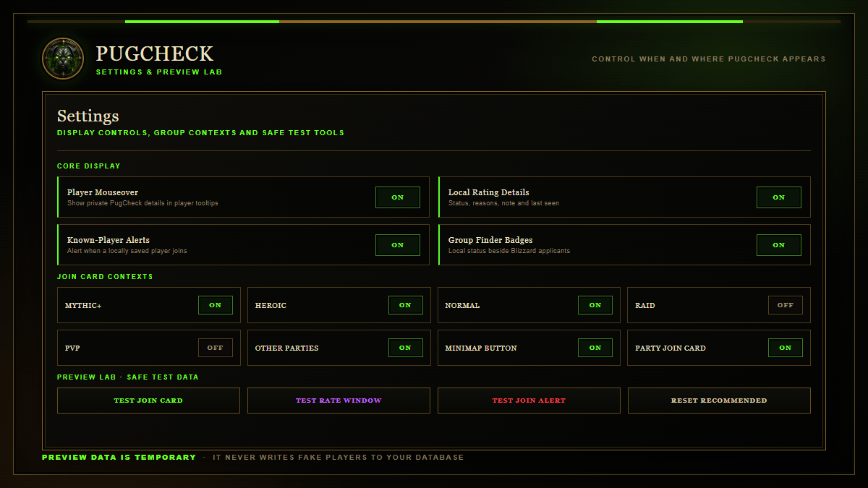
Task: Enable the Raid context toggle
Action: (786, 305)
